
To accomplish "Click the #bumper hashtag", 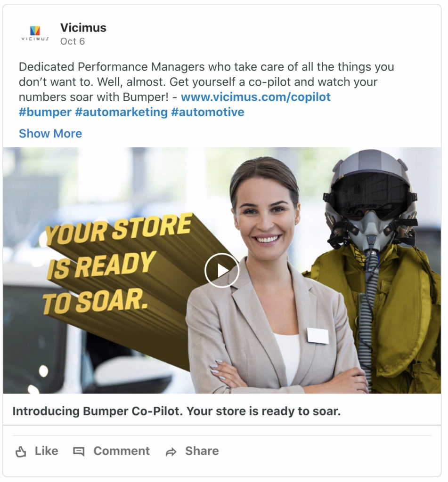I will 45,112.
